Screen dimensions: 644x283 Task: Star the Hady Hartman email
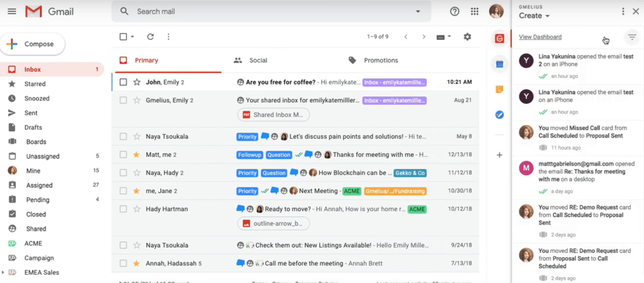tap(137, 209)
